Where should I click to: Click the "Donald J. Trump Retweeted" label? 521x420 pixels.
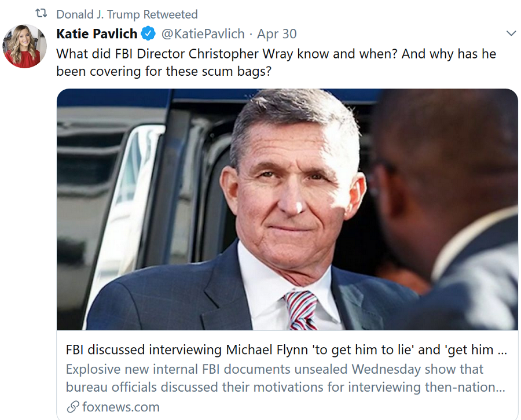pos(127,14)
